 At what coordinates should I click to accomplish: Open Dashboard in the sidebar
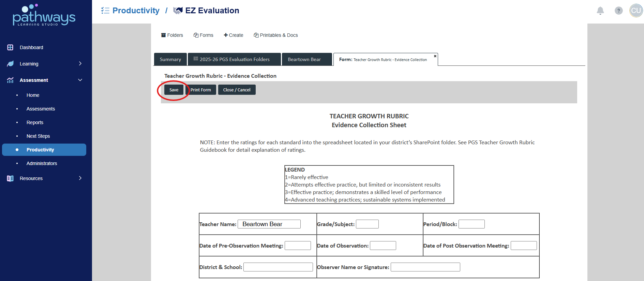coord(31,47)
